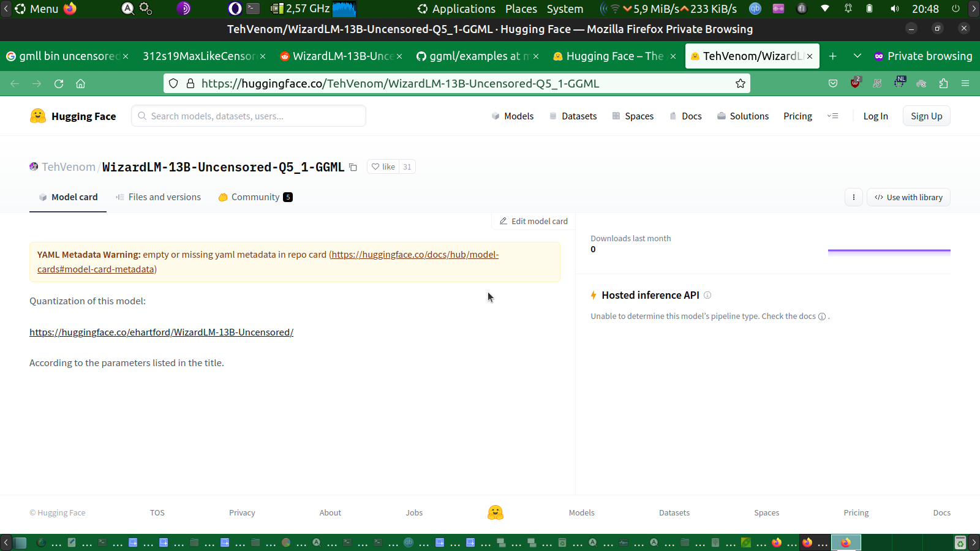
Task: Bookmark this page with the star icon
Action: pos(741,84)
